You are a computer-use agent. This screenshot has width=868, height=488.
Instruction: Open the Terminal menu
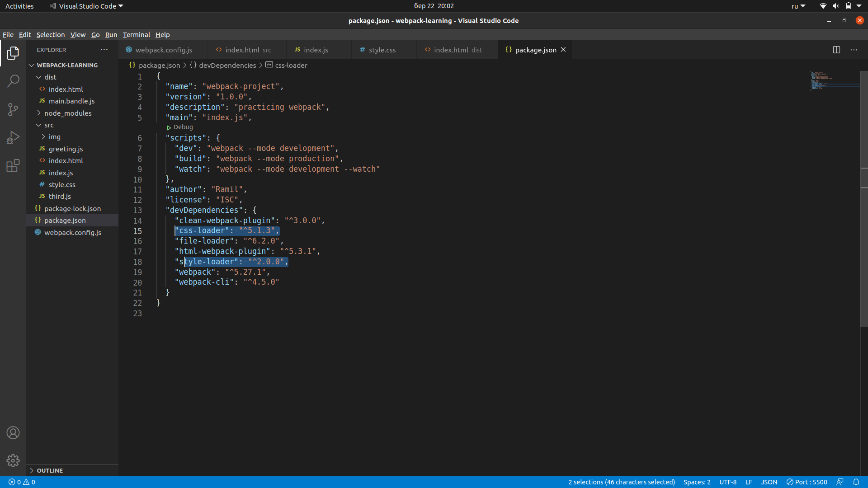pyautogui.click(x=136, y=35)
